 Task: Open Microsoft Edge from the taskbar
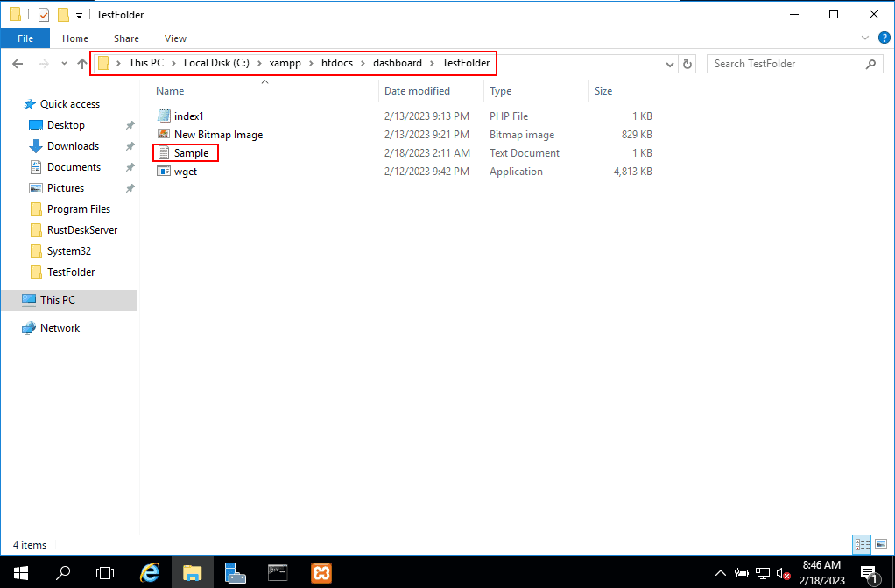click(x=149, y=573)
